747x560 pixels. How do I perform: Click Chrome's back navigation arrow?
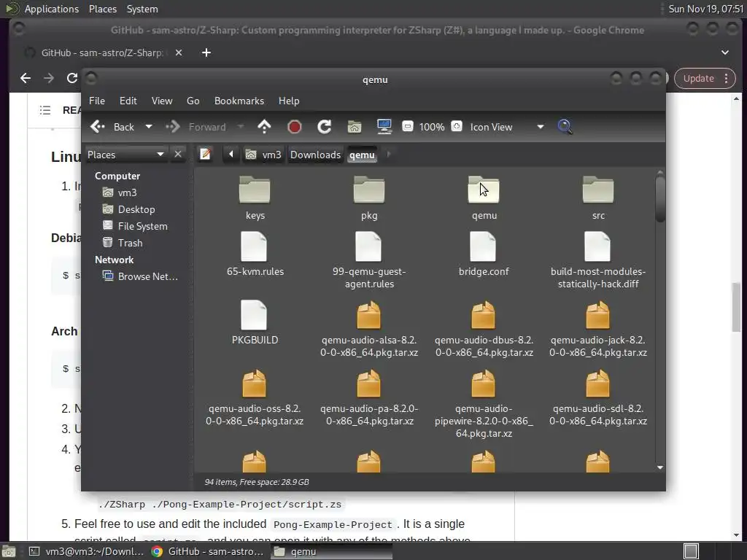pyautogui.click(x=26, y=78)
